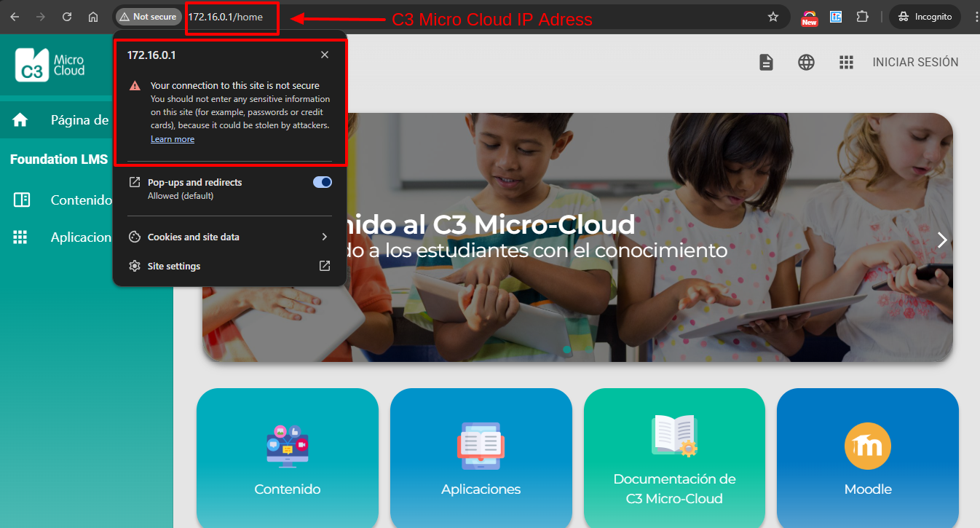The width and height of the screenshot is (980, 528).
Task: Click the Aplicaciones grid icon in sidebar
Action: (20, 237)
